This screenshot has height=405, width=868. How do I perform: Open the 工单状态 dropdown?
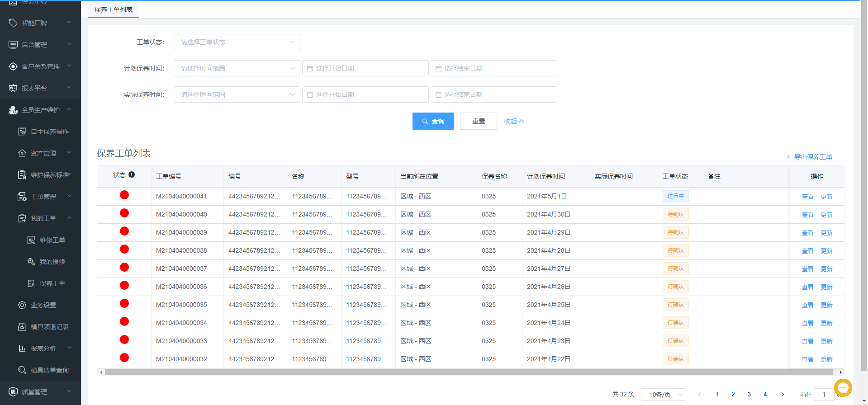237,42
